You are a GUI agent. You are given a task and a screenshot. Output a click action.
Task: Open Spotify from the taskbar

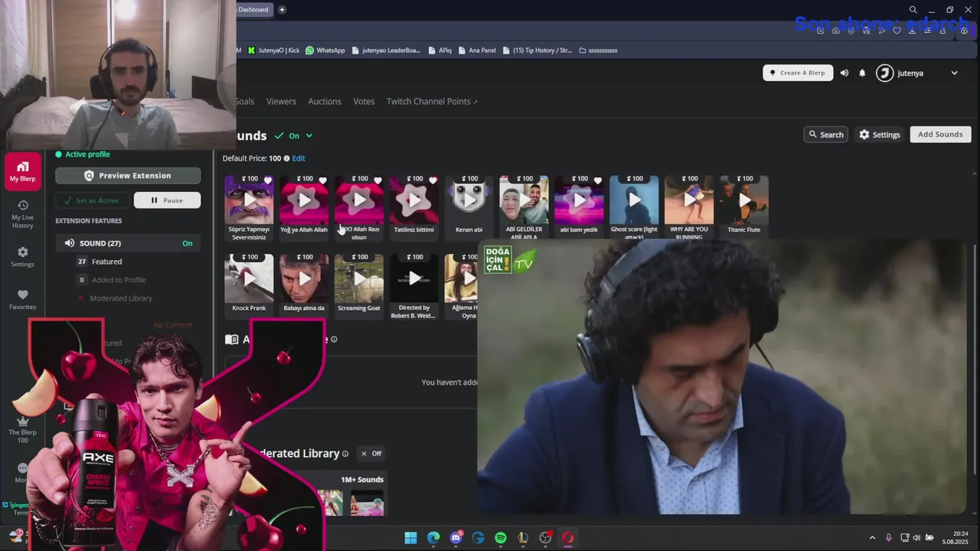pos(501,538)
